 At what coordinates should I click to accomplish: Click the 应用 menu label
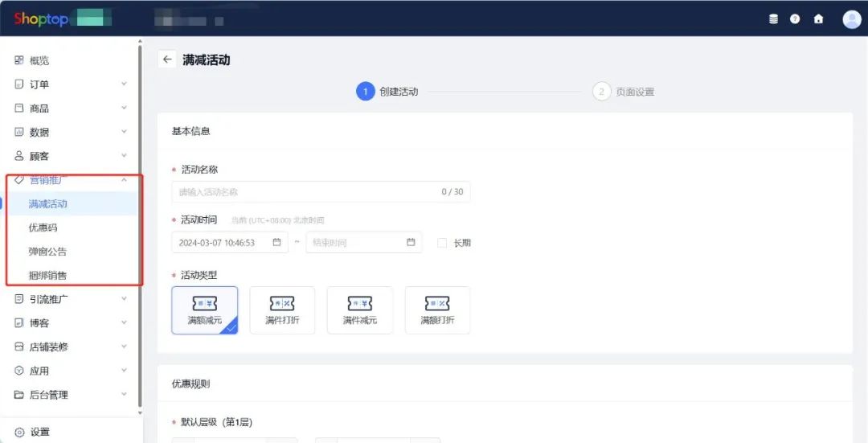(39, 371)
